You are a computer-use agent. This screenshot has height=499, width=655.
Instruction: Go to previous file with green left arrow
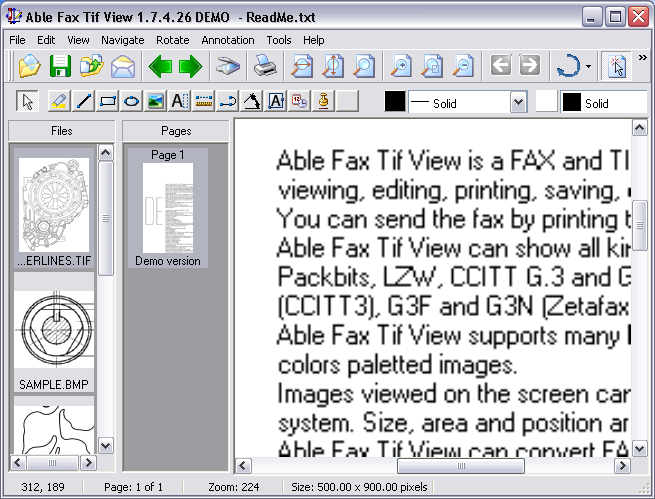click(160, 66)
